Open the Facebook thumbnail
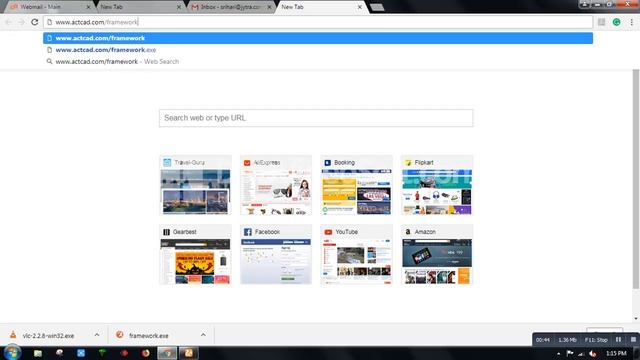This screenshot has width=640, height=360. click(x=276, y=254)
